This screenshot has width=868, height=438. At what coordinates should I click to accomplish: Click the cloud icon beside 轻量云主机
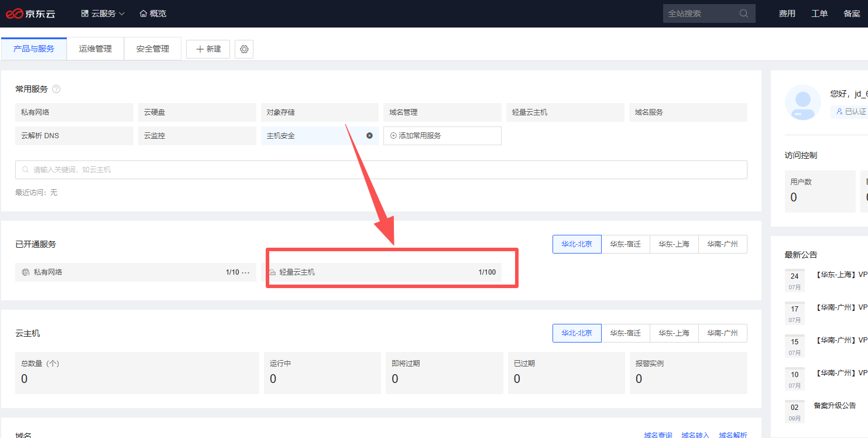point(272,272)
